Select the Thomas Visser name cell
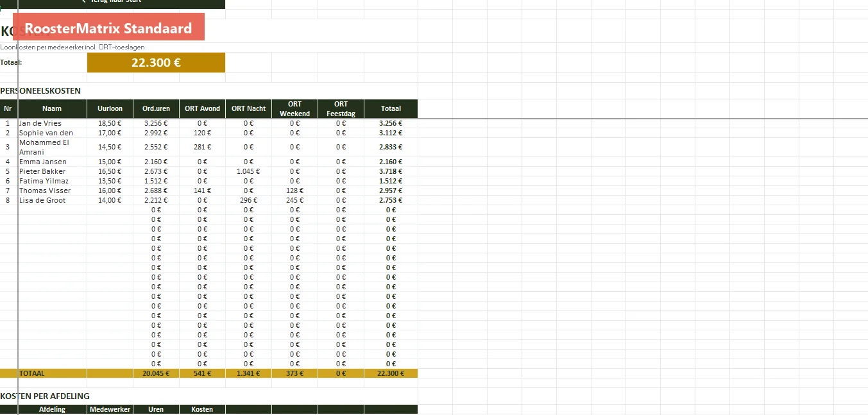Image resolution: width=868 pixels, height=415 pixels. pos(52,191)
